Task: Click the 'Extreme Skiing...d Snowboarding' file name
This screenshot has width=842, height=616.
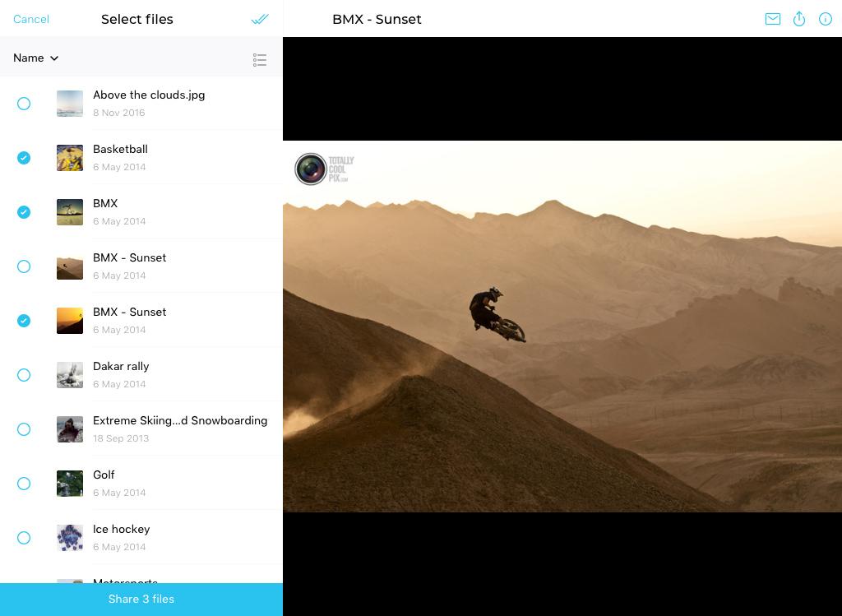Action: 180,420
